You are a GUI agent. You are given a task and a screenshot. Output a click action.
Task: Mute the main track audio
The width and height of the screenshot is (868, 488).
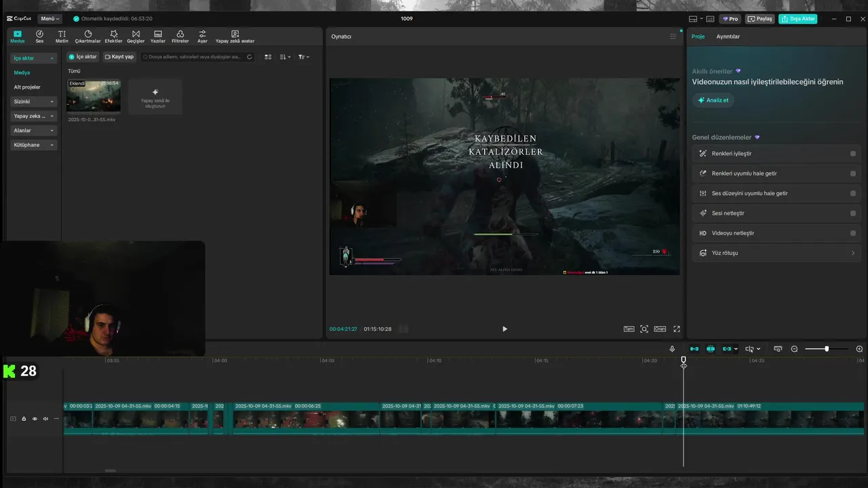coord(45,419)
